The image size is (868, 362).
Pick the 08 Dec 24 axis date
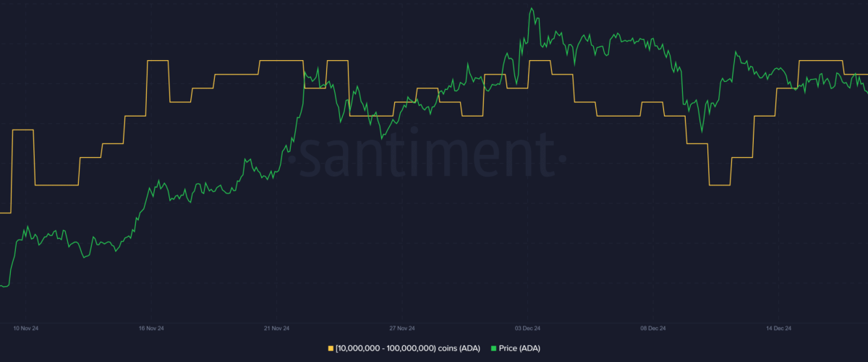coord(652,328)
